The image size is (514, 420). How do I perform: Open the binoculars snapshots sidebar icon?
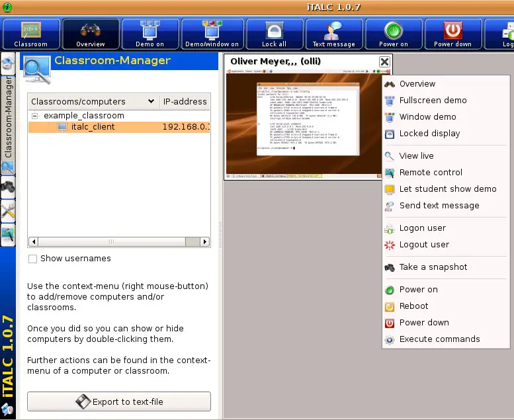8,187
